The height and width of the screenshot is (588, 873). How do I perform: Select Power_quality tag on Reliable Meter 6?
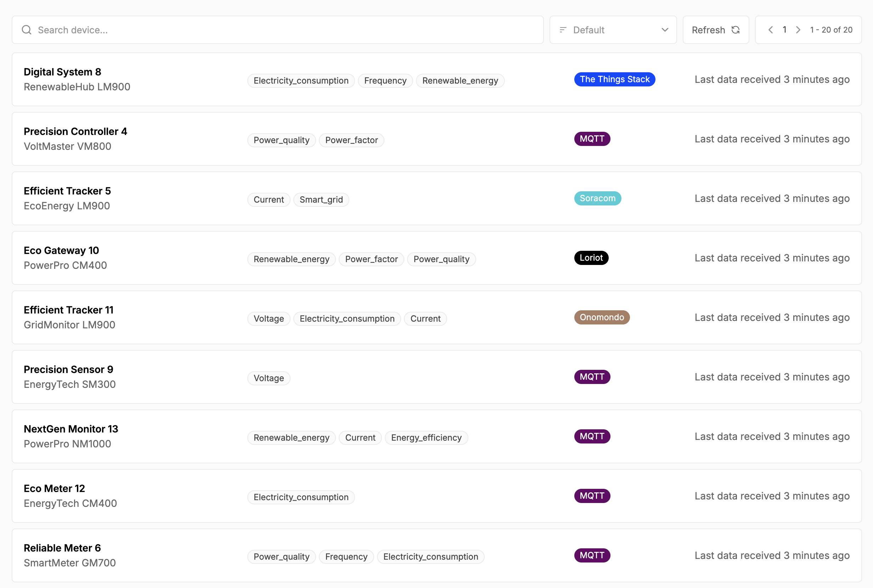(282, 556)
